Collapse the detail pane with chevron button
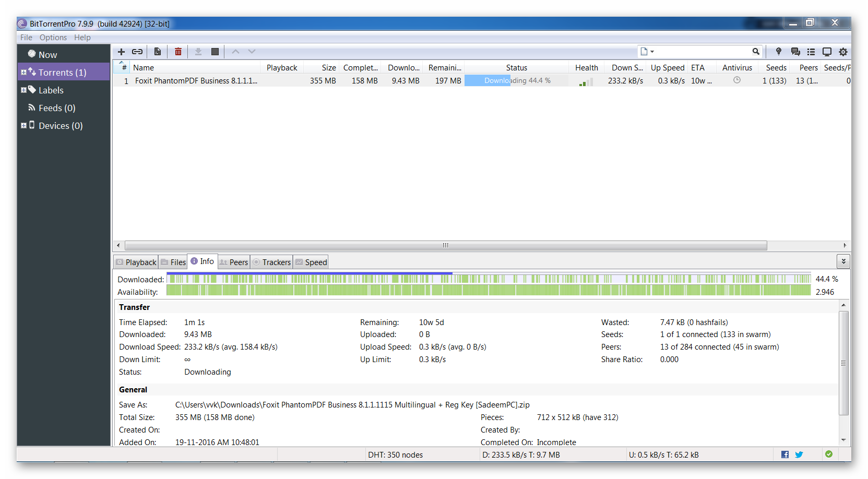868x479 pixels. pos(843,261)
